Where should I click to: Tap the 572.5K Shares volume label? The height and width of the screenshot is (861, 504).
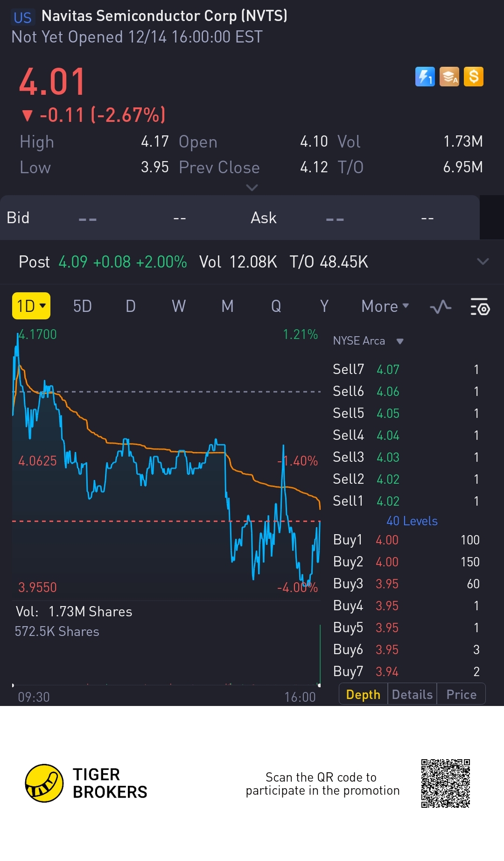coord(57,632)
